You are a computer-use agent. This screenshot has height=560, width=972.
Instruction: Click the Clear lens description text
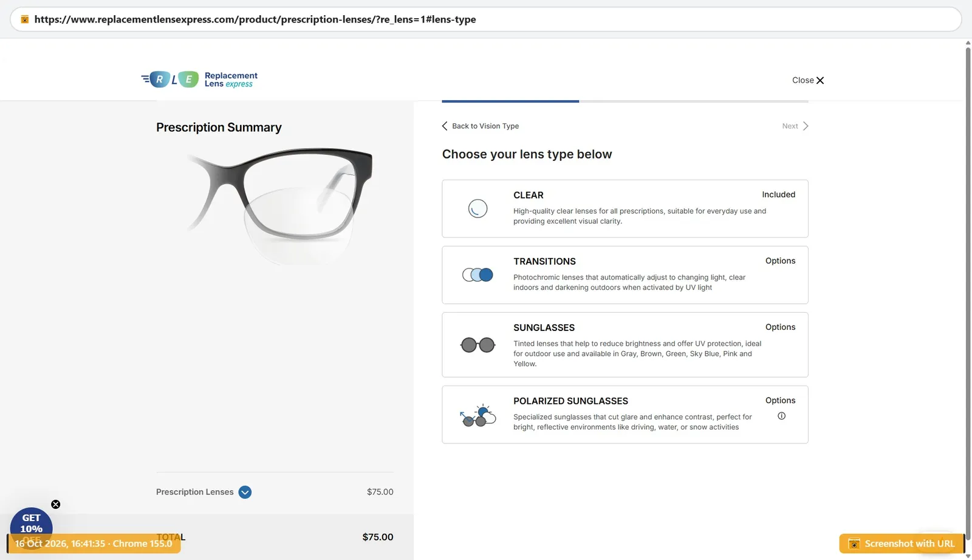(x=640, y=216)
